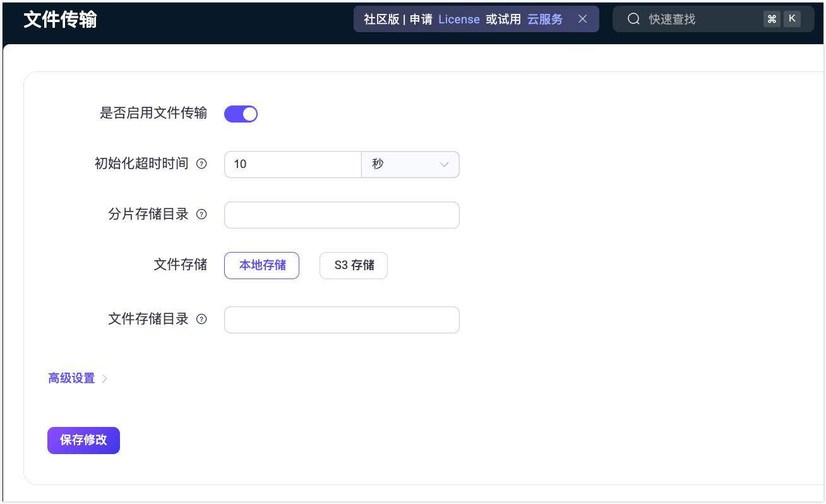826x504 pixels.
Task: Click the question mark icon beside 分片存储目录
Action: (x=201, y=214)
